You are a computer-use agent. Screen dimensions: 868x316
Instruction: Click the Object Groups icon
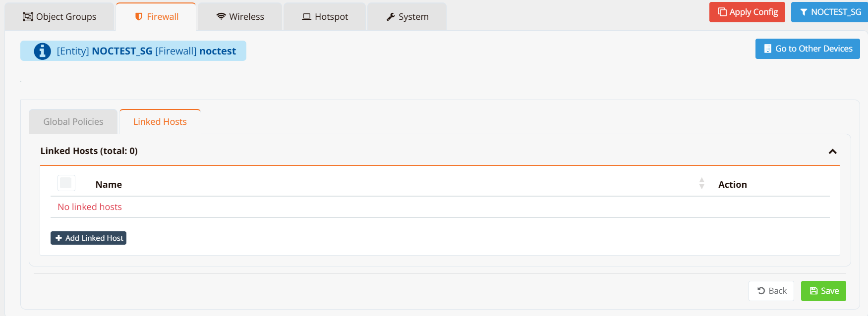click(x=28, y=17)
